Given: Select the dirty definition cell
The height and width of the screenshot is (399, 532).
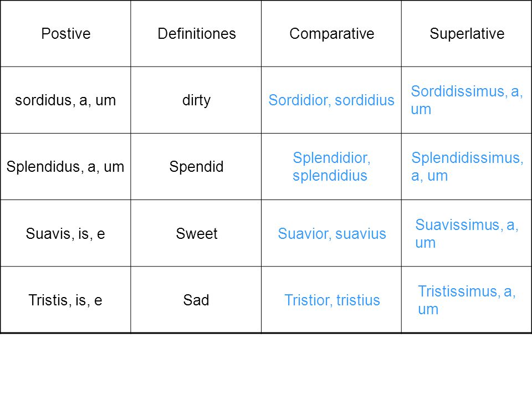Looking at the screenshot, I should 196,100.
